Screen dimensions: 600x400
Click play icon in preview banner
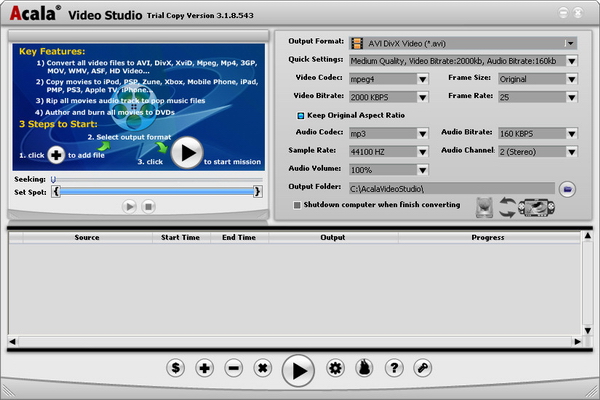coord(187,152)
